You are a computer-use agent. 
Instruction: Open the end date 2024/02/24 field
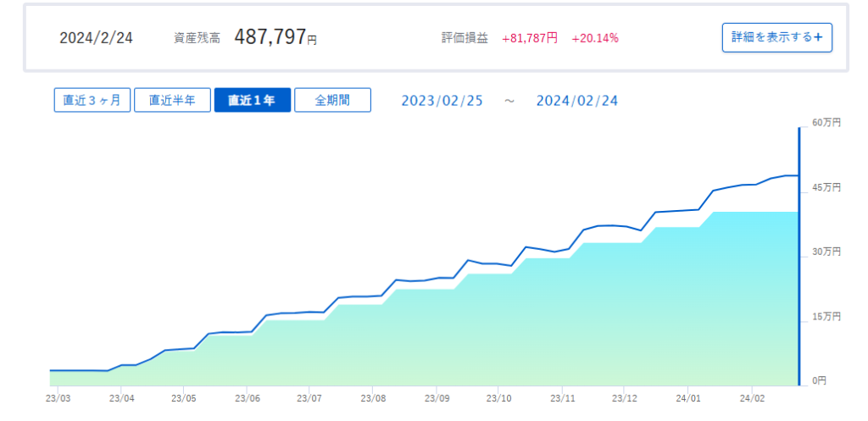click(x=577, y=101)
